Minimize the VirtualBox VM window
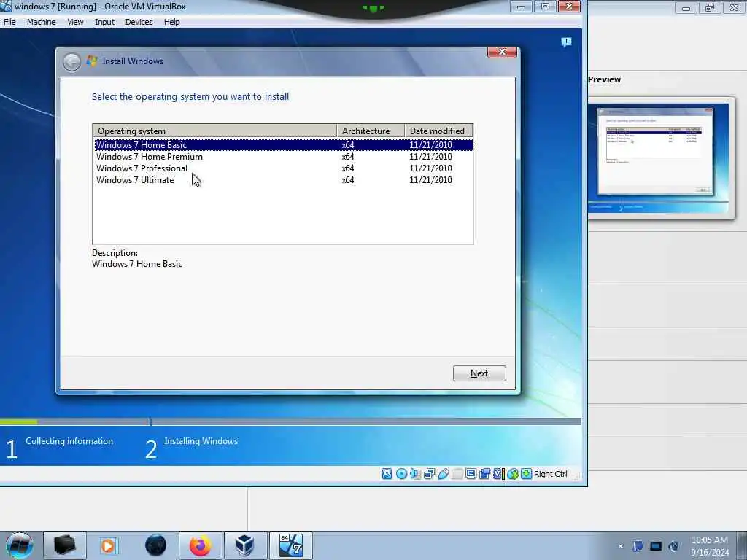 tap(521, 7)
